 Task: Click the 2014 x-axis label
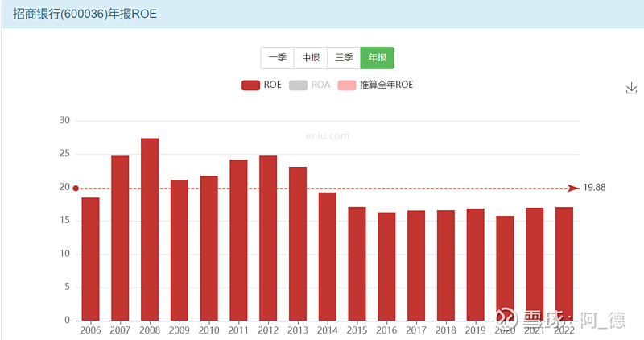(328, 330)
